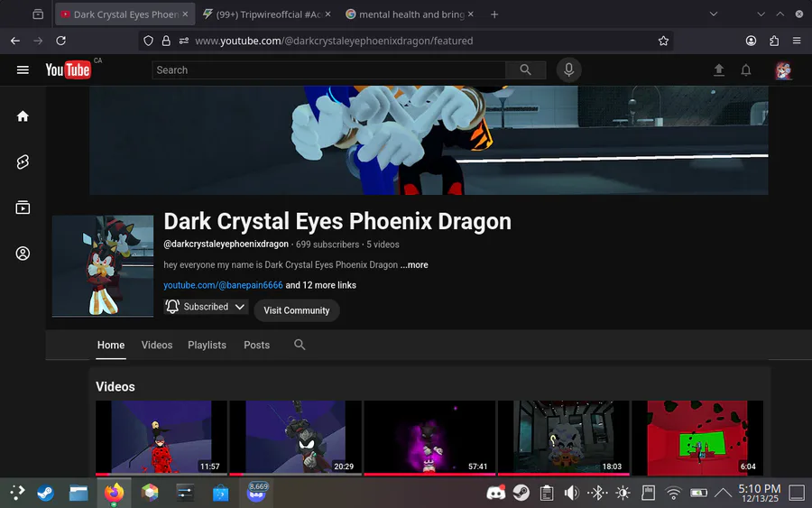
Task: Open the Firefox application menu
Action: (797, 41)
